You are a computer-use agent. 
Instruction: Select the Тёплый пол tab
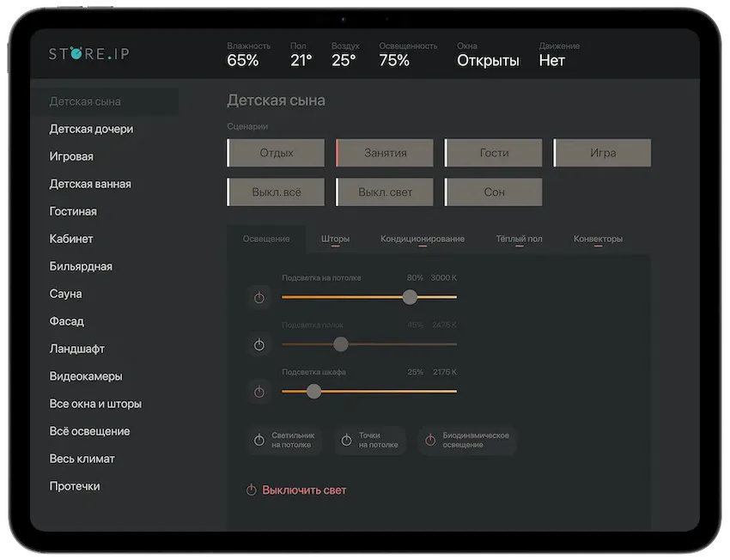click(519, 239)
